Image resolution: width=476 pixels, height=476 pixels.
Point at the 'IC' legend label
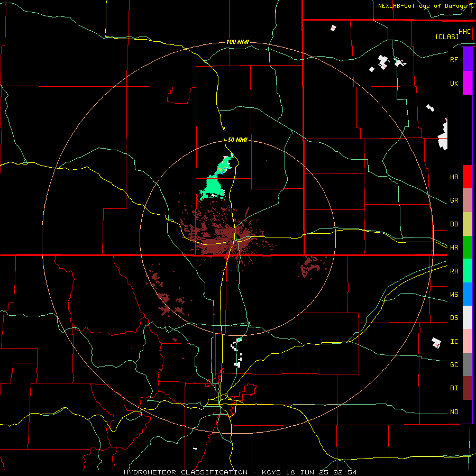[454, 342]
